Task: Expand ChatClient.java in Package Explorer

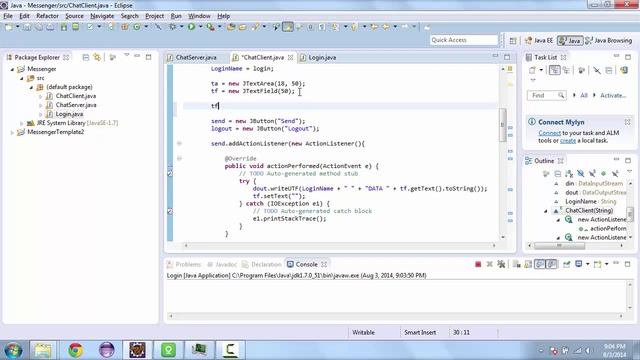Action: [x=40, y=96]
